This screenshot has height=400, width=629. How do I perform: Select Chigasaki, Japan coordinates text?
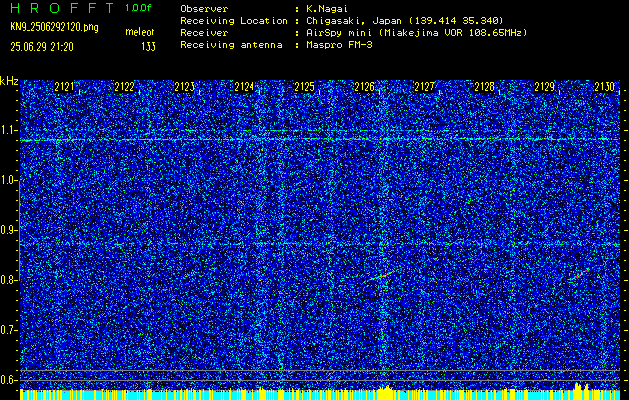(x=404, y=21)
